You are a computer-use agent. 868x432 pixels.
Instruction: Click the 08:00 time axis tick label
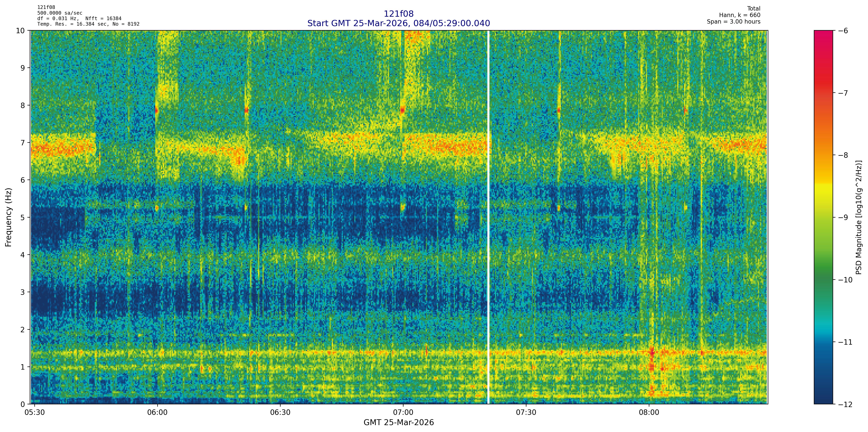pos(649,412)
